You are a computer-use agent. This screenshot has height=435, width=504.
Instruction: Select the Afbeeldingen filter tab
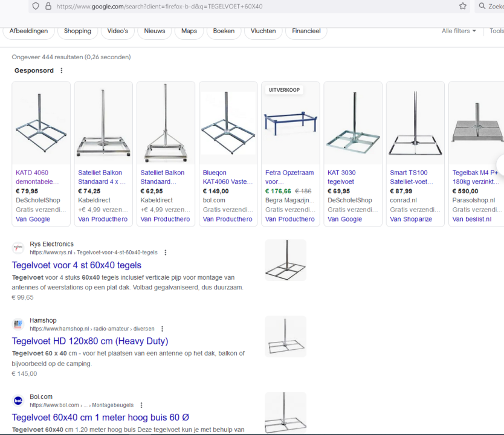(x=28, y=31)
